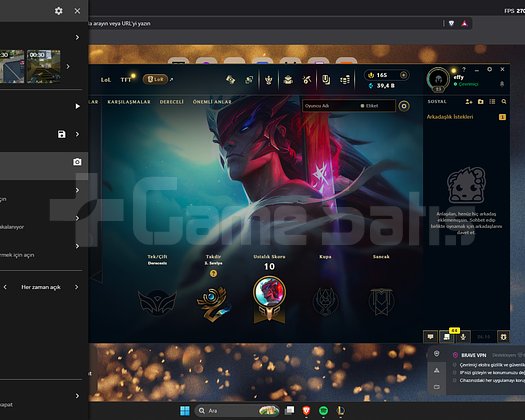Select the TFT game button

pyautogui.click(x=126, y=80)
